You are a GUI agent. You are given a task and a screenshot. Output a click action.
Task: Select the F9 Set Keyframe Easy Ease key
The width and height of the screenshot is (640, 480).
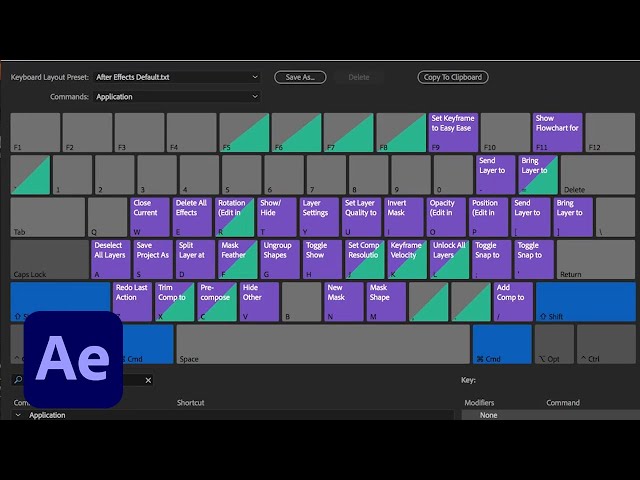453,133
